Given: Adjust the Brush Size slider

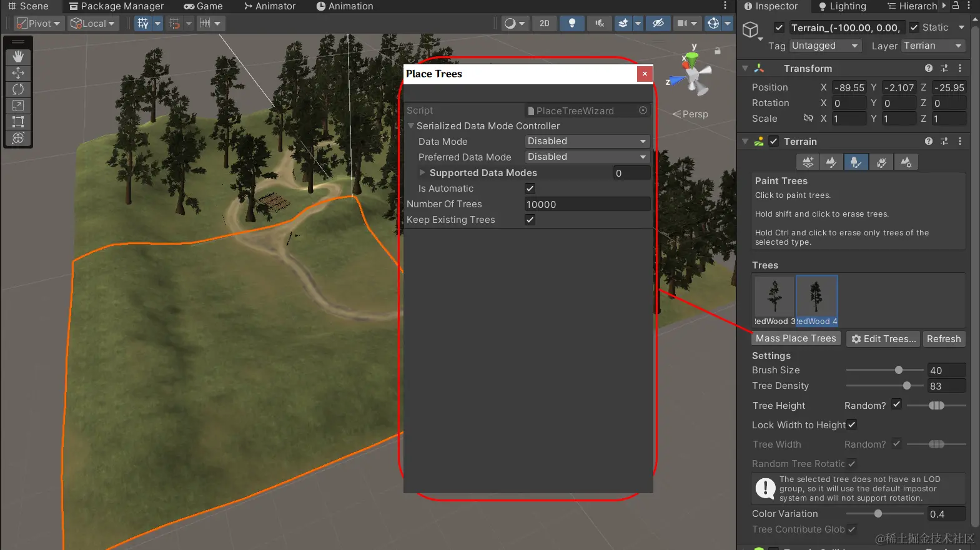Looking at the screenshot, I should click(x=884, y=370).
